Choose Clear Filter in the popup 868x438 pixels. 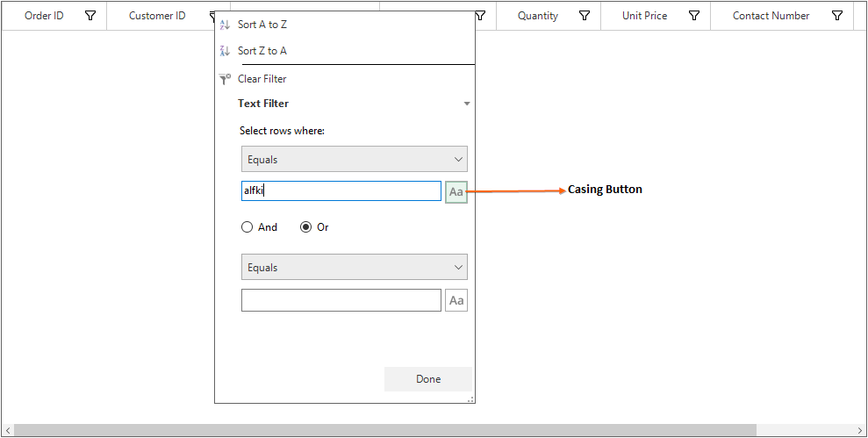pos(262,79)
